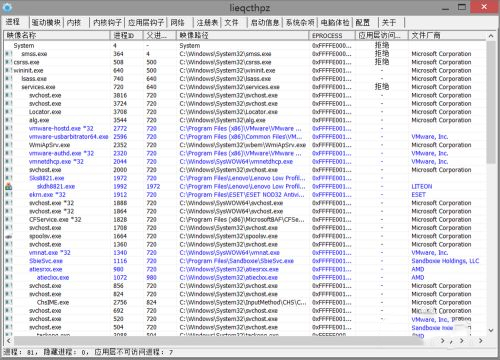Switch to the 网络 tab

177,22
